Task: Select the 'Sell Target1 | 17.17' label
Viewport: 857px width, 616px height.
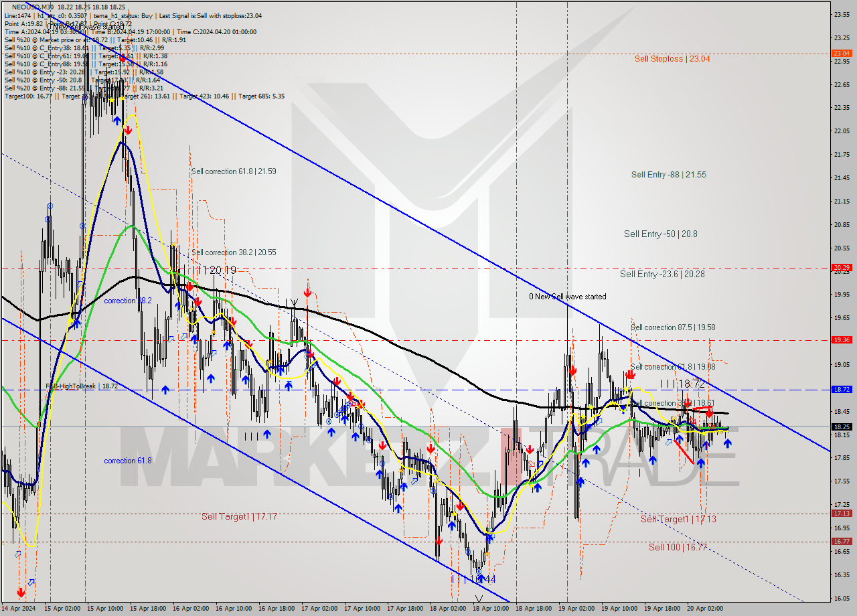Action: [239, 517]
